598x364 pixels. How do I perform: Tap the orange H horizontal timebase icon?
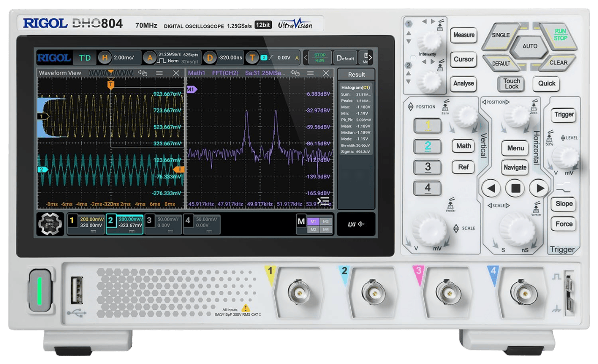[x=105, y=58]
